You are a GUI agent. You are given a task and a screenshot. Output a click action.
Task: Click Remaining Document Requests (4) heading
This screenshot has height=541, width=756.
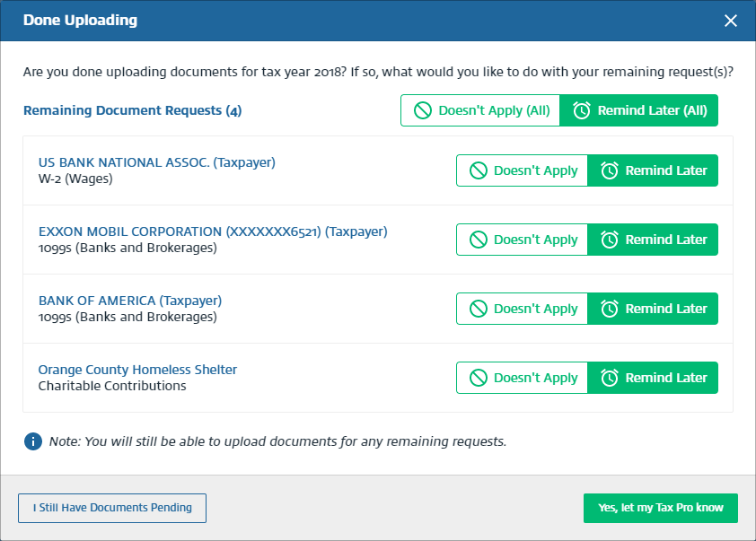point(133,110)
